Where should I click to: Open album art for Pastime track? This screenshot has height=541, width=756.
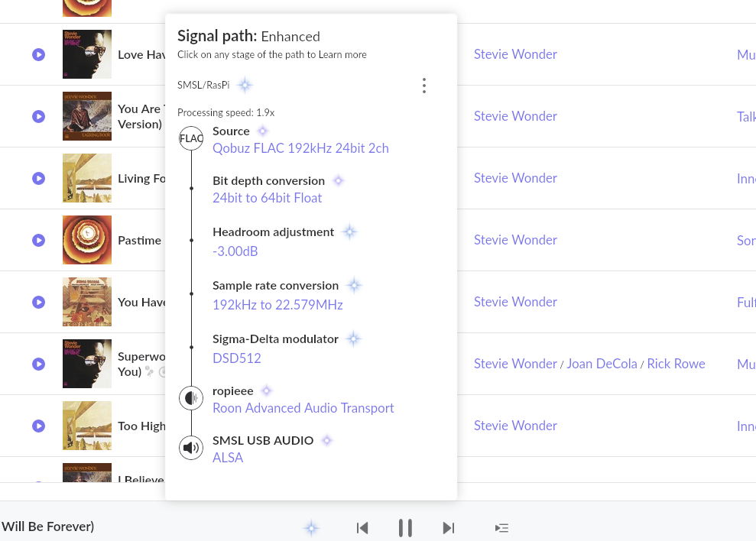(x=87, y=240)
